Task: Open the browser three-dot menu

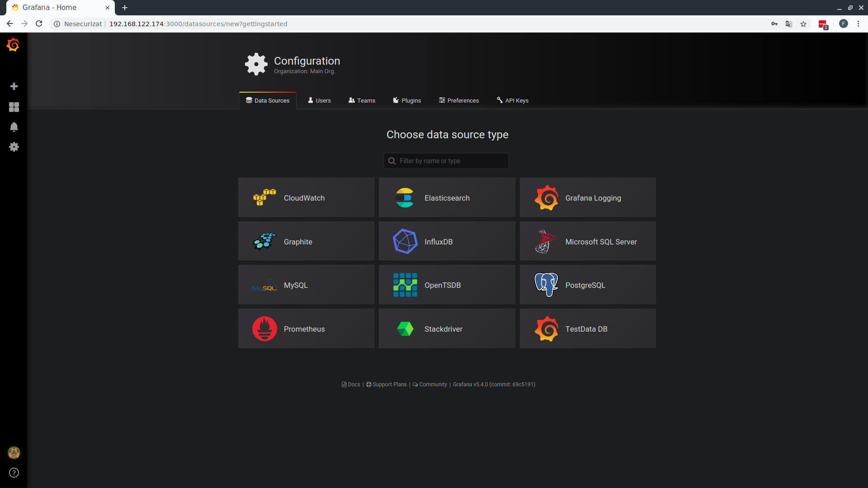Action: (858, 24)
